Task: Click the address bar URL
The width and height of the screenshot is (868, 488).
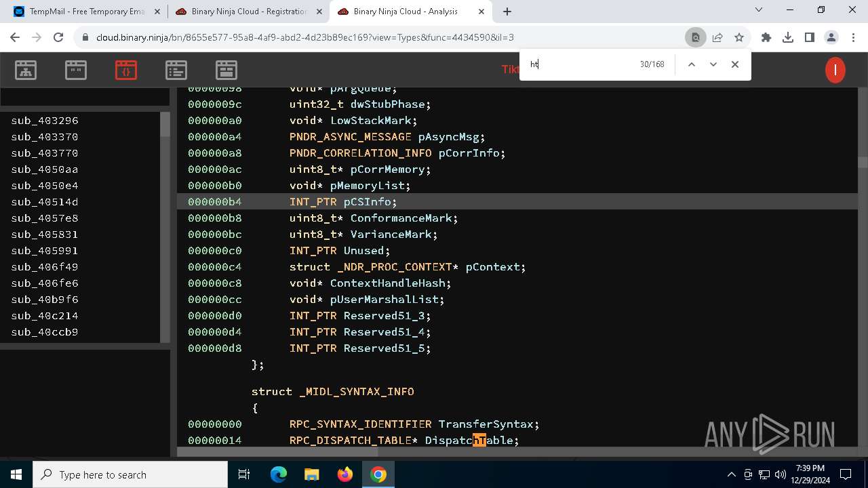Action: (305, 37)
